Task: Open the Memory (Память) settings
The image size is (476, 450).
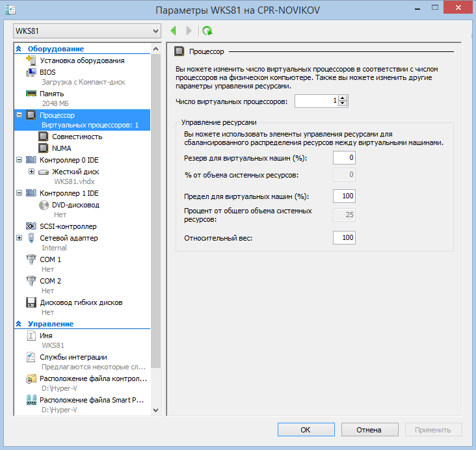Action: click(51, 94)
